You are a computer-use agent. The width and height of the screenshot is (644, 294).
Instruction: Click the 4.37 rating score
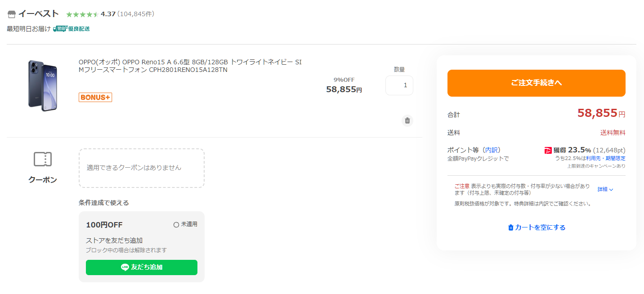pos(108,14)
